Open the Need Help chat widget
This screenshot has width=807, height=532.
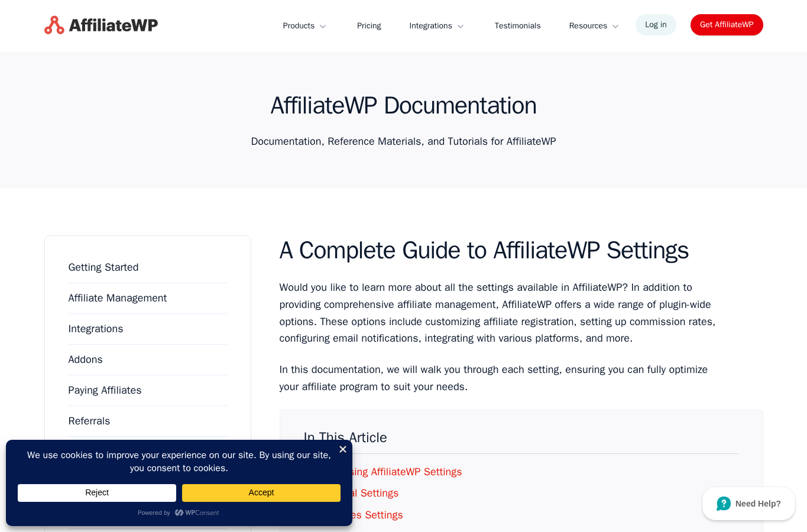point(748,504)
